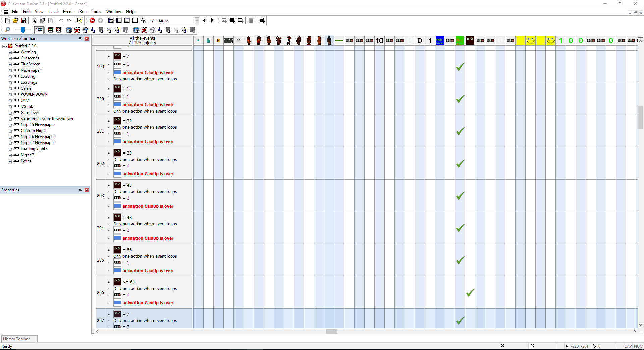Screen dimensions: 644x350
Task: Click the Redo arrow icon
Action: click(x=69, y=20)
